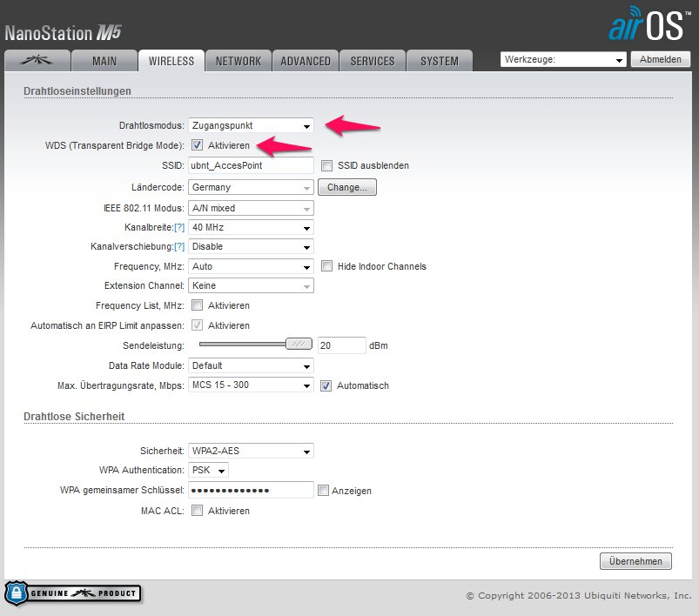Click the WPA gemeinsamer Schlüssel field
This screenshot has height=616, width=699.
[251, 491]
